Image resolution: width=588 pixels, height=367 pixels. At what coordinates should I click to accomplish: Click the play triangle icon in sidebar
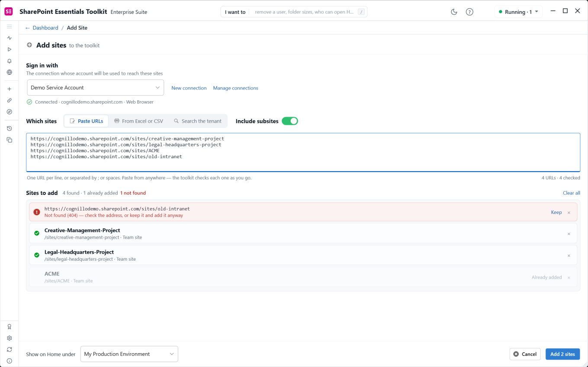pos(9,49)
